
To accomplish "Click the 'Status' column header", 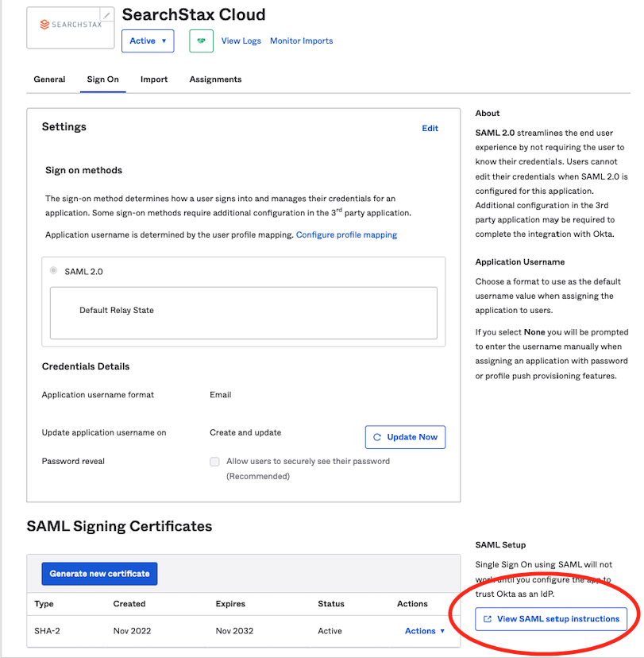I will pos(331,604).
